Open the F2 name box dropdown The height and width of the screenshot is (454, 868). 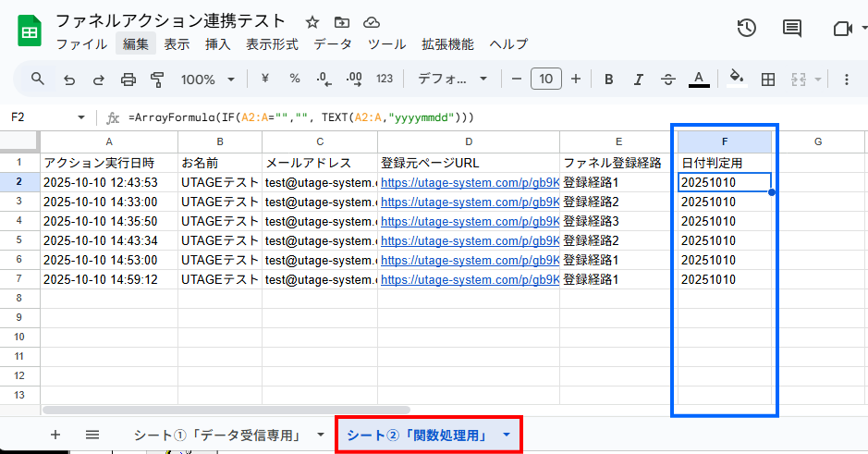[x=81, y=117]
